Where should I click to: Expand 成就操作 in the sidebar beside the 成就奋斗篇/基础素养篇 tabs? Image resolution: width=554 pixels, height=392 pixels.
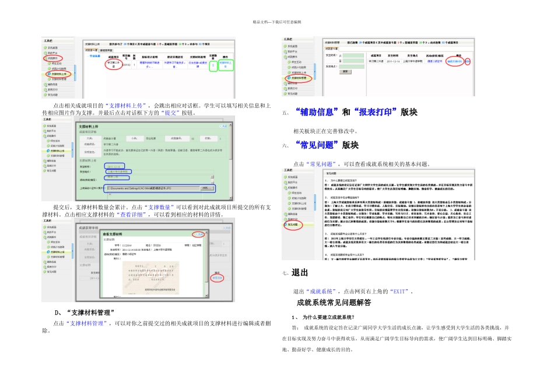coord(52,58)
